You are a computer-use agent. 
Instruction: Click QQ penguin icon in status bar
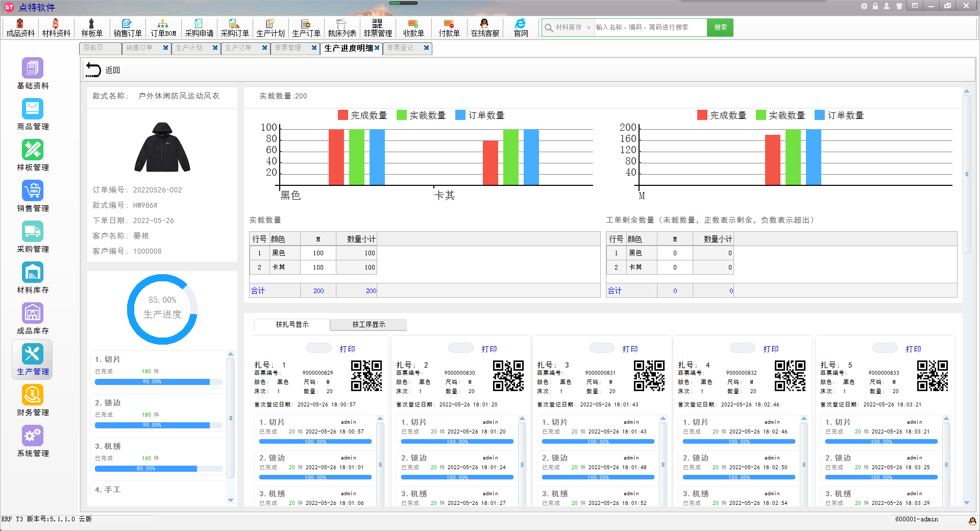972,521
